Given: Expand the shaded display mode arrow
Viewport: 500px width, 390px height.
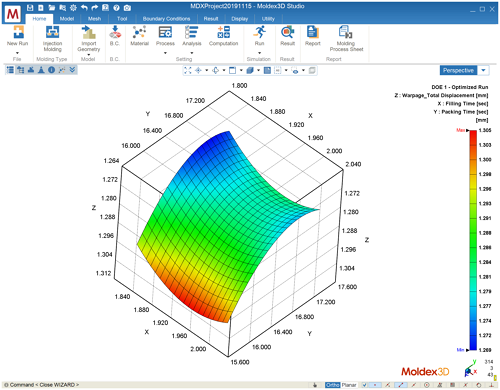Looking at the screenshot, I should [258, 70].
